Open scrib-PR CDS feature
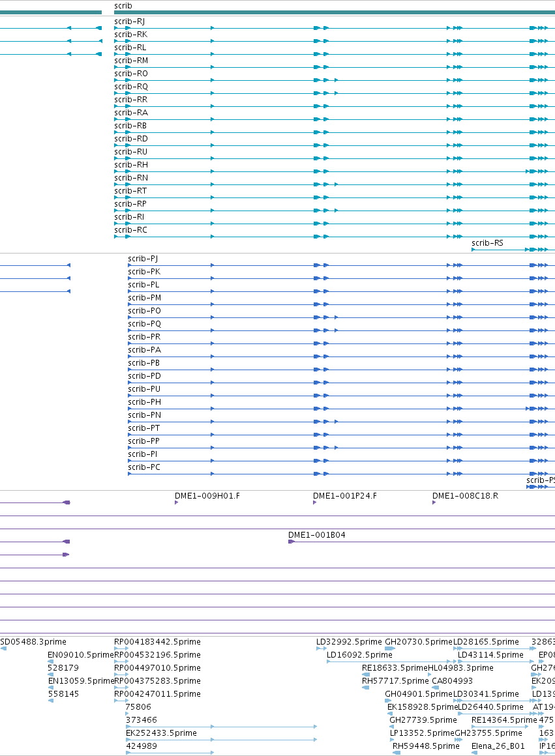The height and width of the screenshot is (756, 555). [x=144, y=336]
